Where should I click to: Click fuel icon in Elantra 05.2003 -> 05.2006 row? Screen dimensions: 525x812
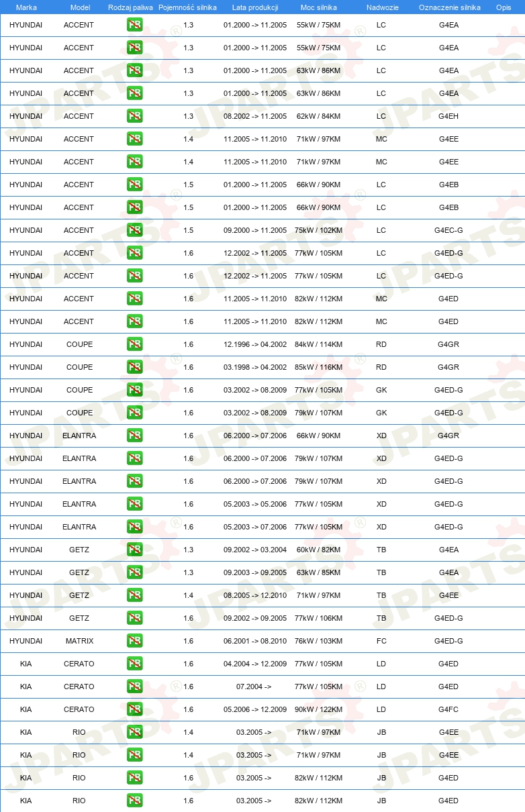(134, 504)
